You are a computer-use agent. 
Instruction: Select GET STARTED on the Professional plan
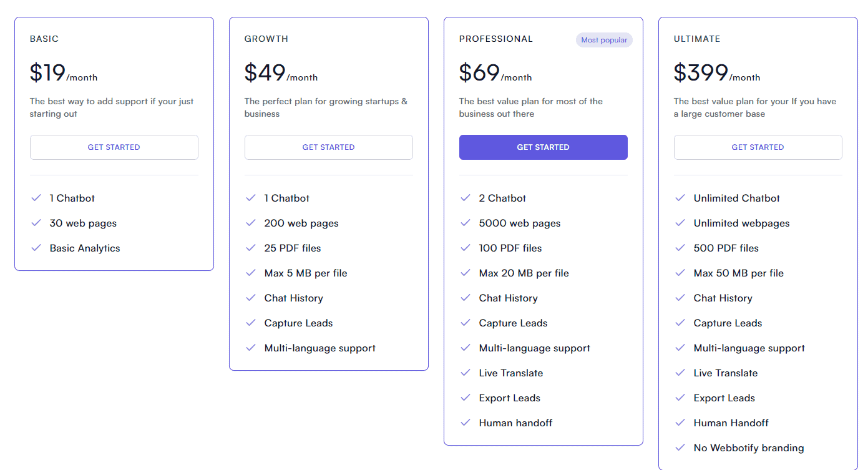click(x=543, y=147)
